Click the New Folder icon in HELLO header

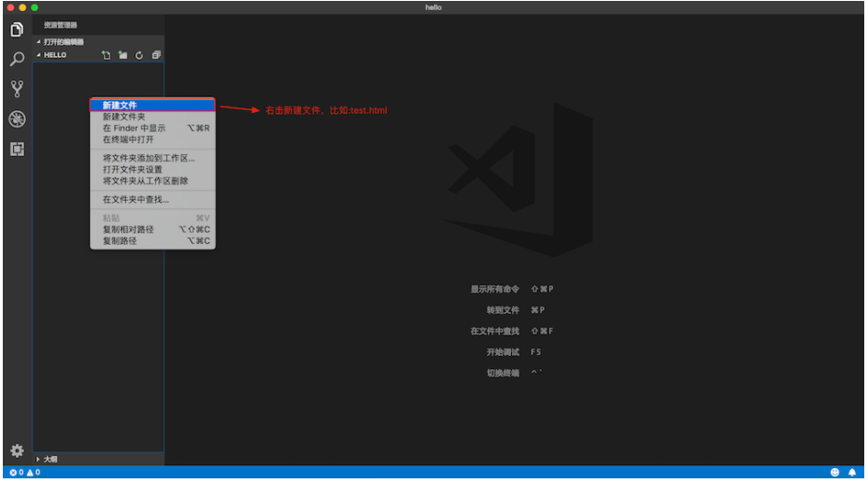coord(123,55)
